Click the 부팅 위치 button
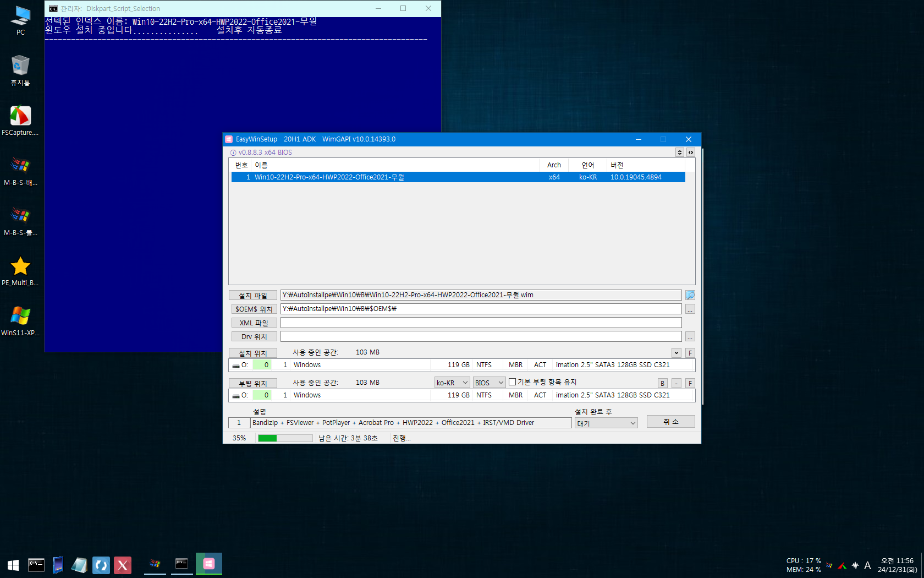The width and height of the screenshot is (924, 578). (x=253, y=384)
